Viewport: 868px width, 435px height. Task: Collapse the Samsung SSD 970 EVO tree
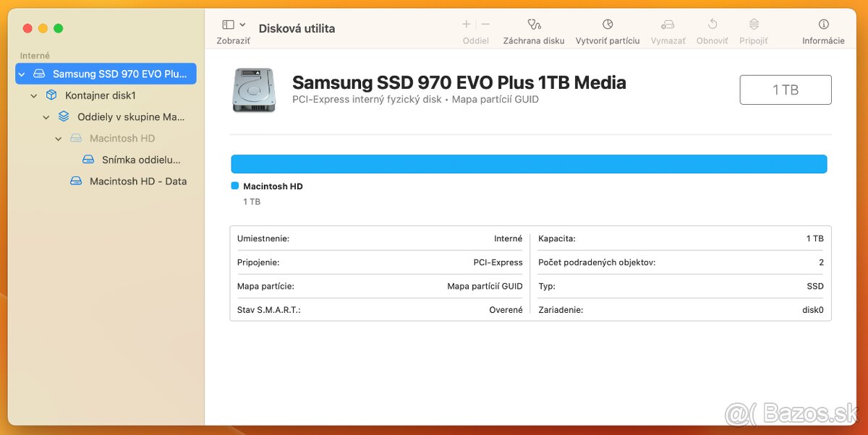point(22,74)
